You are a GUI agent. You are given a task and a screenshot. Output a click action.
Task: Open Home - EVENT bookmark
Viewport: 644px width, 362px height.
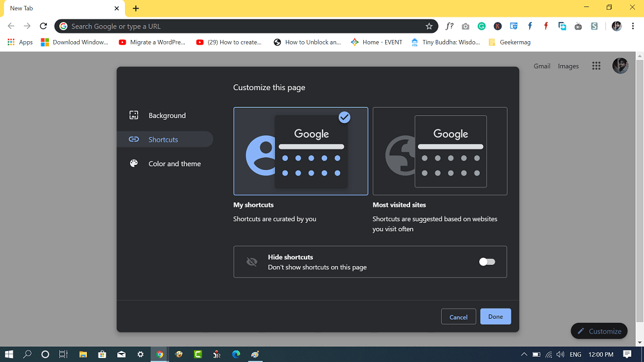coord(377,42)
